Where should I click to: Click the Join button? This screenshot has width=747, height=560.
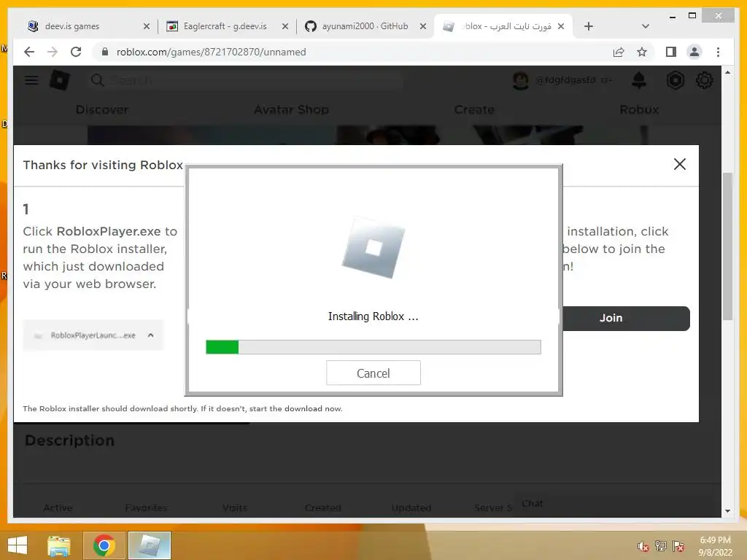coord(626,318)
